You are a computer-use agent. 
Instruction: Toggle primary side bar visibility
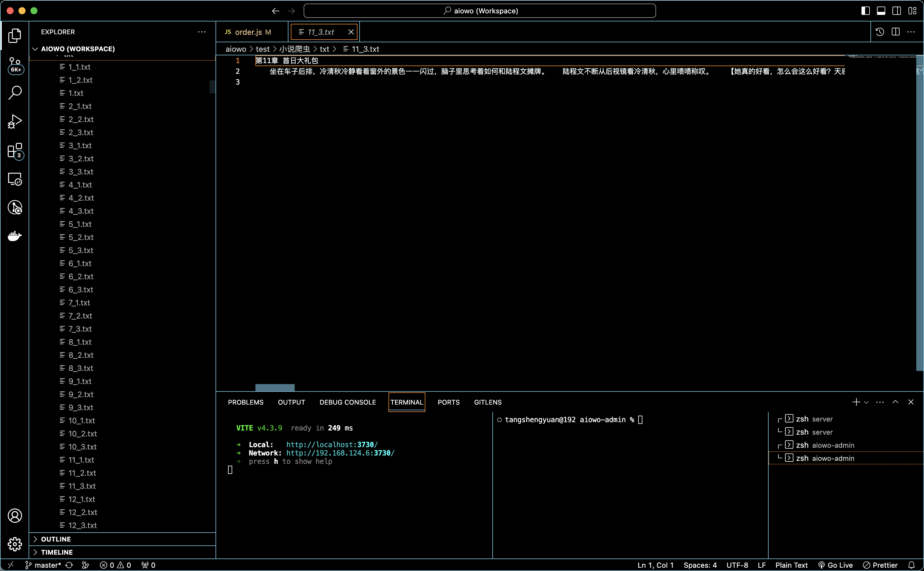[x=865, y=11]
